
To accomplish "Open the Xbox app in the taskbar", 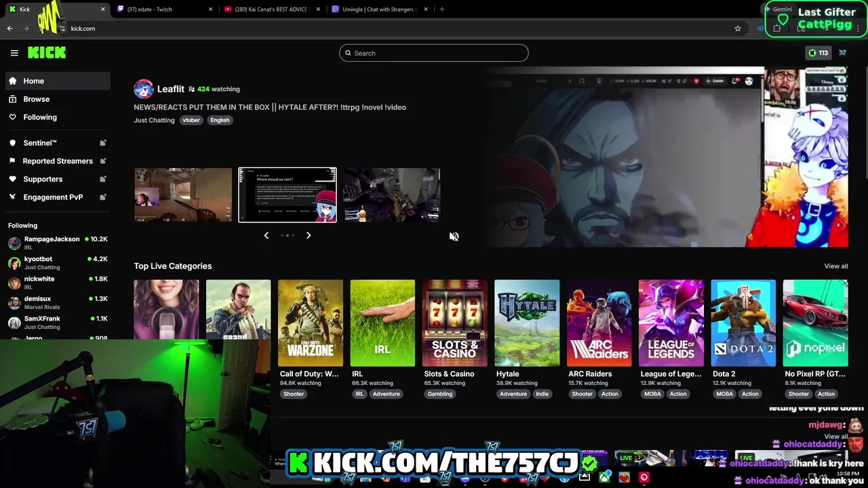I will pos(604,477).
